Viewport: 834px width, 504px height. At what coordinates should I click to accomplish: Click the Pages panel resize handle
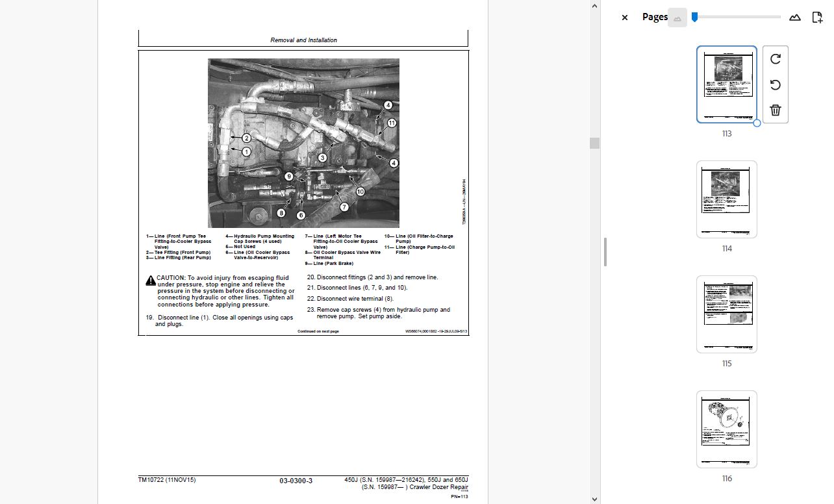(x=605, y=252)
